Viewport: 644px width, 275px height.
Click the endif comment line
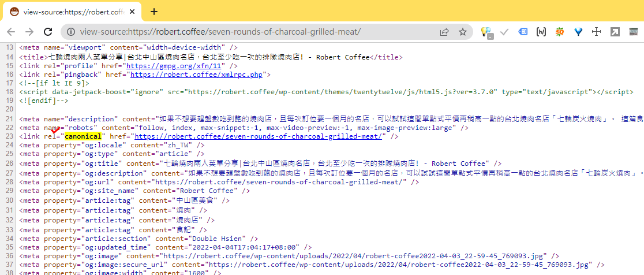(x=43, y=101)
